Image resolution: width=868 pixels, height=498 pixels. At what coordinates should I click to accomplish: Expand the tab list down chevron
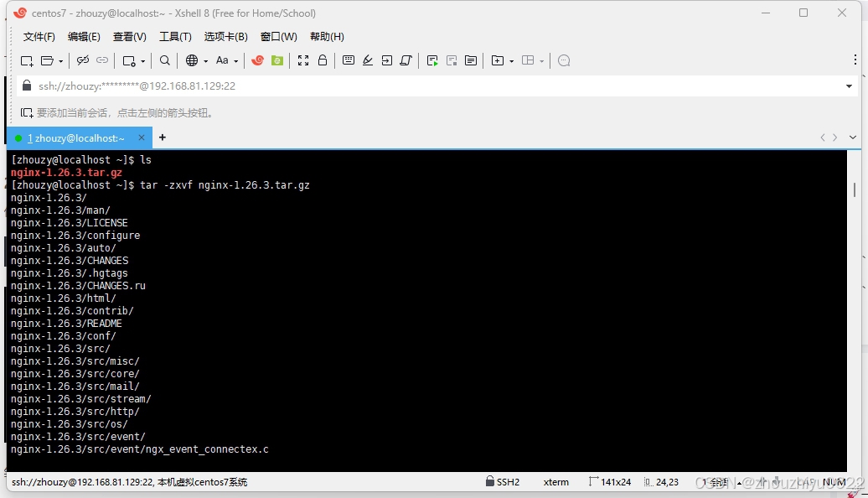pyautogui.click(x=853, y=137)
